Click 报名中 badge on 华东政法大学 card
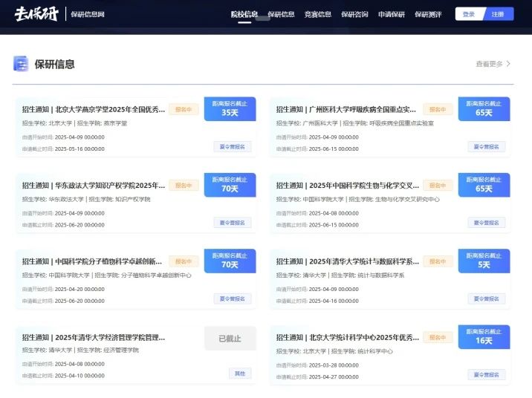Screen dimensions: 532x398 point(184,186)
